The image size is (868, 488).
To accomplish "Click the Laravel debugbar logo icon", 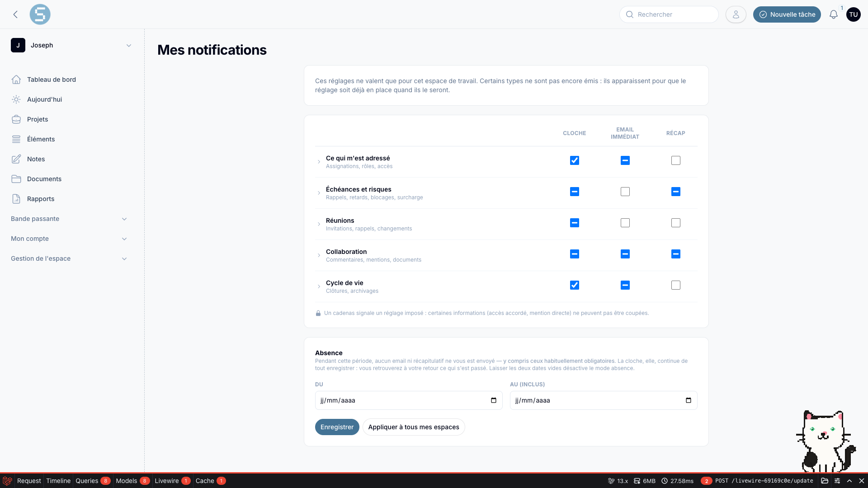I will (x=7, y=481).
